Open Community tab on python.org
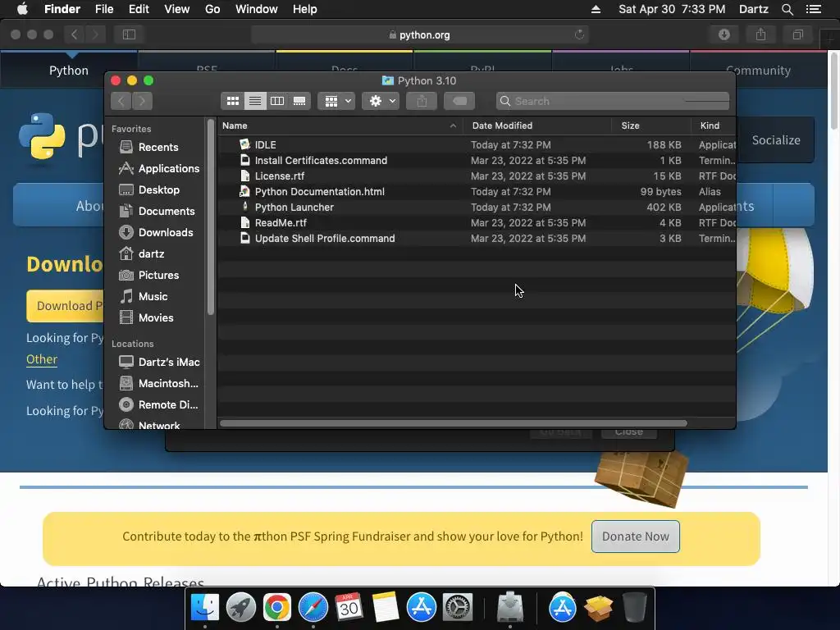Viewport: 840px width, 630px height. [x=758, y=71]
